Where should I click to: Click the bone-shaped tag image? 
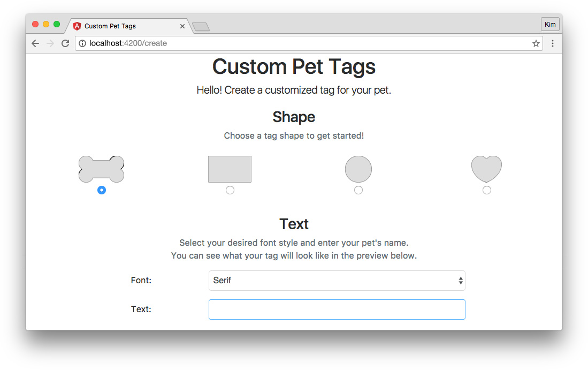pos(101,169)
